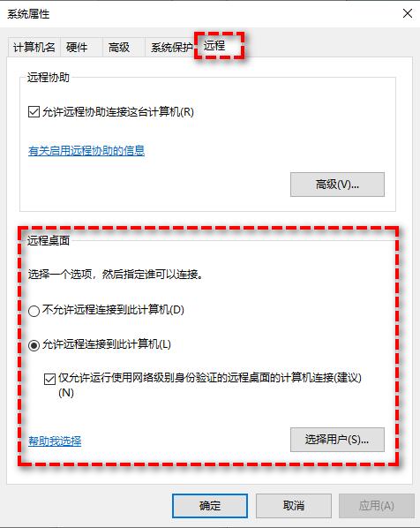Close the 系统属性 dialog with X
The width and height of the screenshot is (420, 528).
point(408,13)
